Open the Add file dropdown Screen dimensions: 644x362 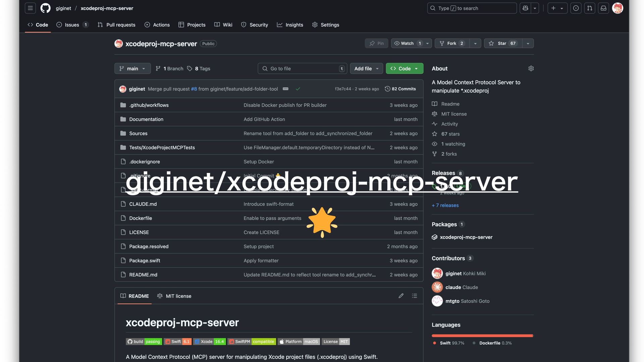point(366,68)
